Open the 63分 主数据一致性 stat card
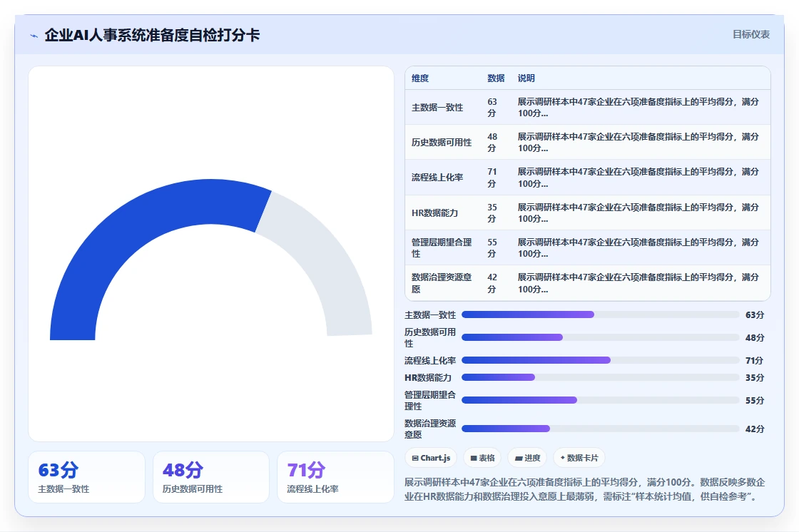The height and width of the screenshot is (532, 799). [86, 477]
